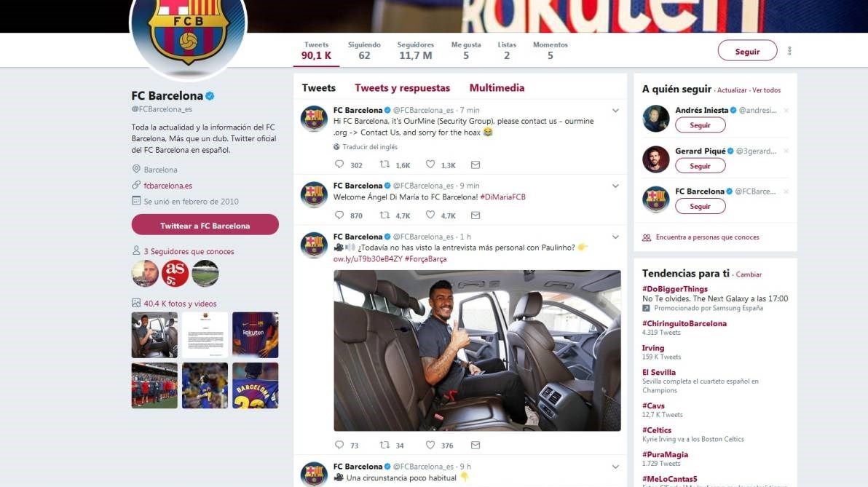Expand the Paulinho tweet options chevron

click(x=615, y=237)
